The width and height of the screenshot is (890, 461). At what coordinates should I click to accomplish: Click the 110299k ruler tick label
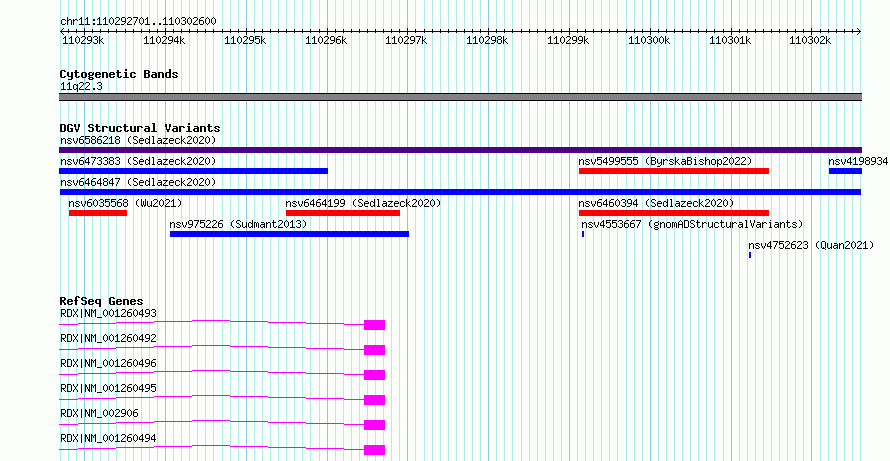(568, 41)
